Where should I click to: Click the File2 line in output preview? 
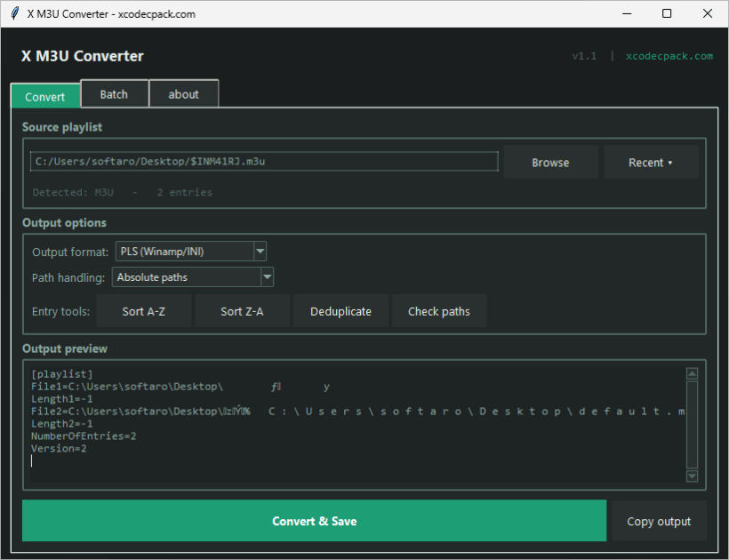(x=358, y=412)
